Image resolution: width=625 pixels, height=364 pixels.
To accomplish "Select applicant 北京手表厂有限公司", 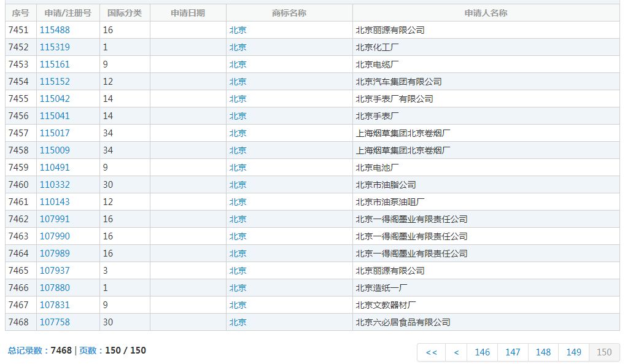I will pyautogui.click(x=394, y=98).
